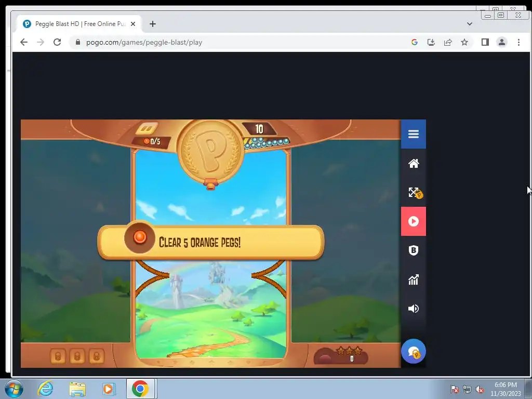Select the Peggle Blast HD tab
Image resolution: width=532 pixels, height=399 pixels.
79,24
